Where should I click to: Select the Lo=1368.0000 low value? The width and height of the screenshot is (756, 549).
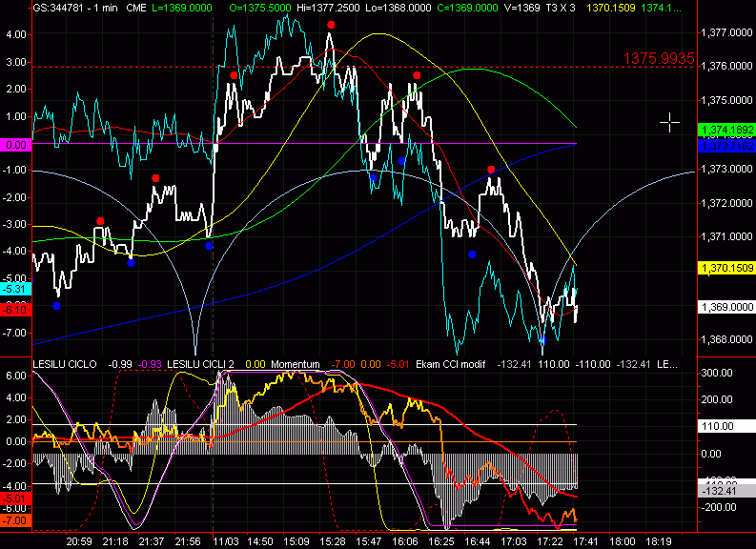398,8
